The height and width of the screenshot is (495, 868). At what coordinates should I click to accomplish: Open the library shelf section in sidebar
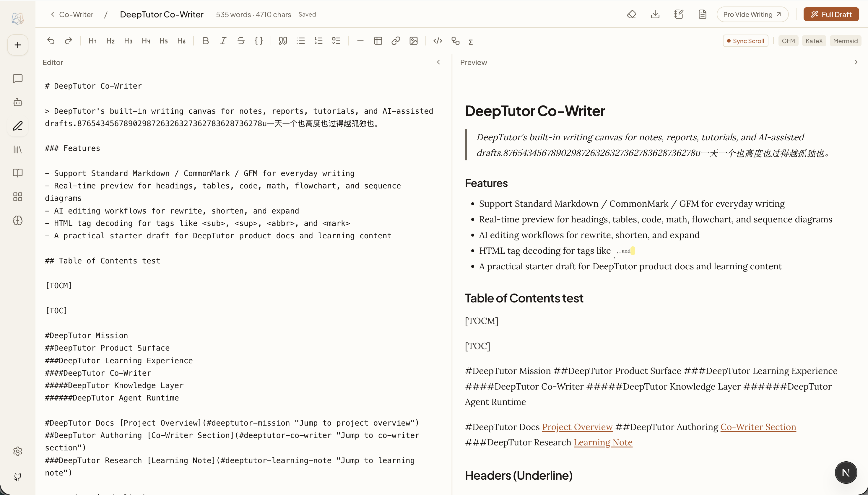(x=18, y=149)
